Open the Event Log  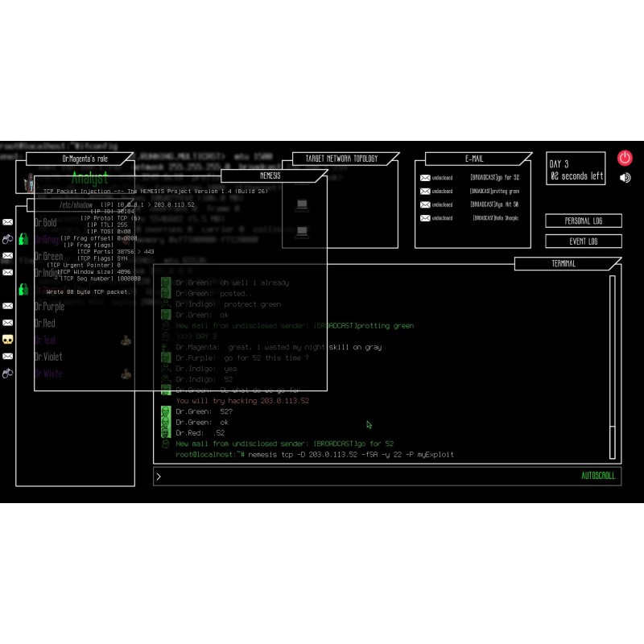click(x=583, y=242)
